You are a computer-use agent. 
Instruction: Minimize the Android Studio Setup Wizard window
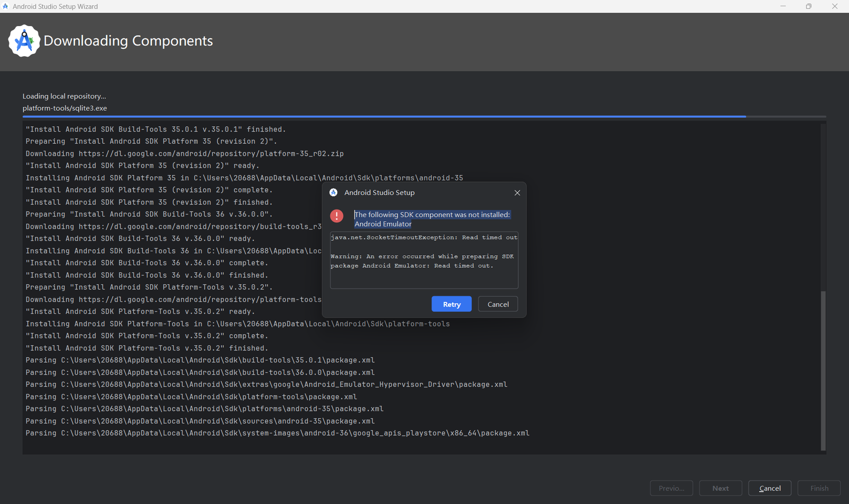pyautogui.click(x=783, y=6)
